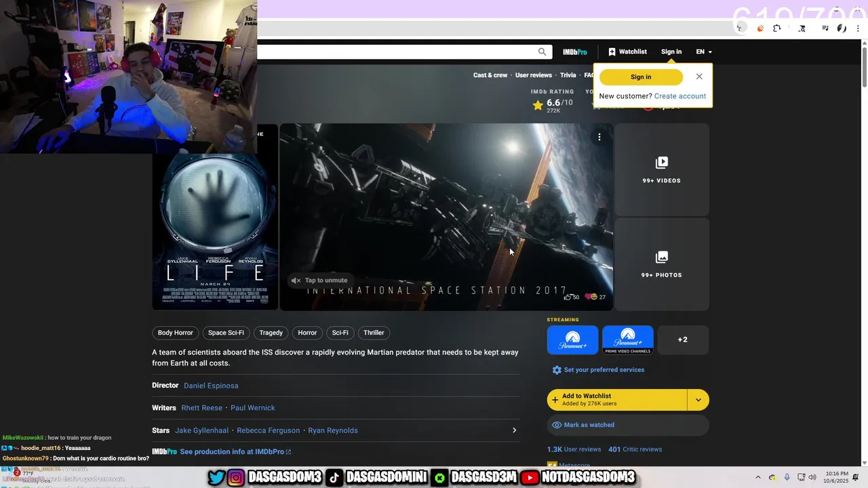Click Sign in in the header
The height and width of the screenshot is (488, 868).
(x=671, y=52)
